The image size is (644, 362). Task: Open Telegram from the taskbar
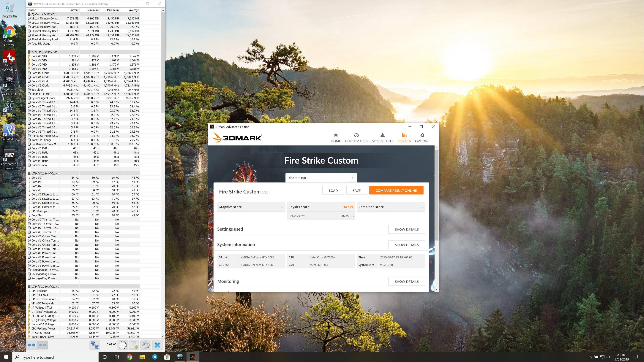click(x=155, y=357)
